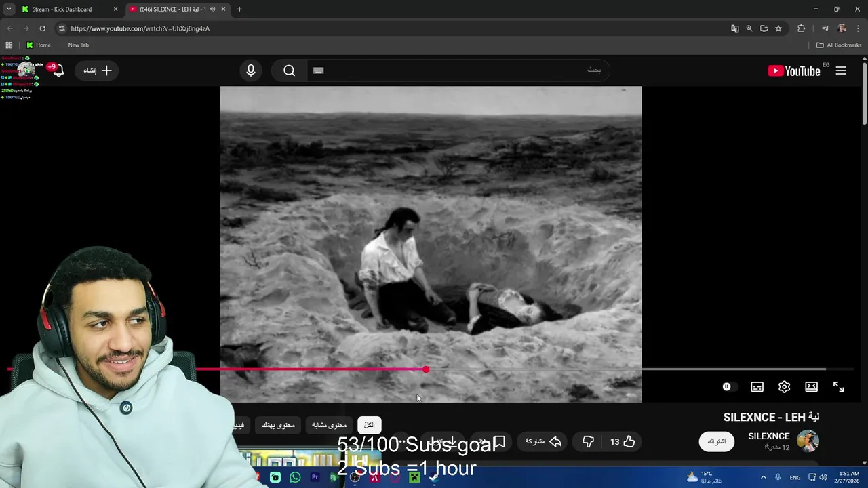Open Minecraft from the taskbar
The width and height of the screenshot is (868, 488).
tap(414, 477)
